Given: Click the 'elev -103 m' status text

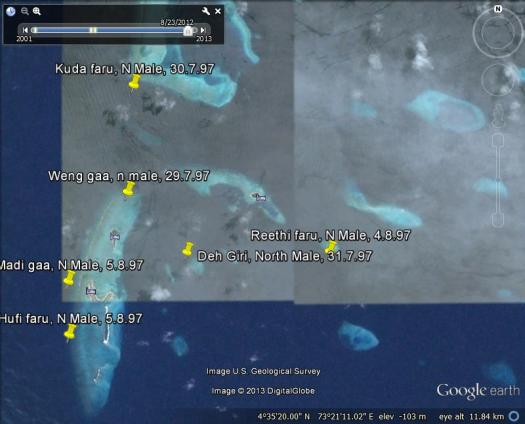Looking at the screenshot, I should coord(402,417).
